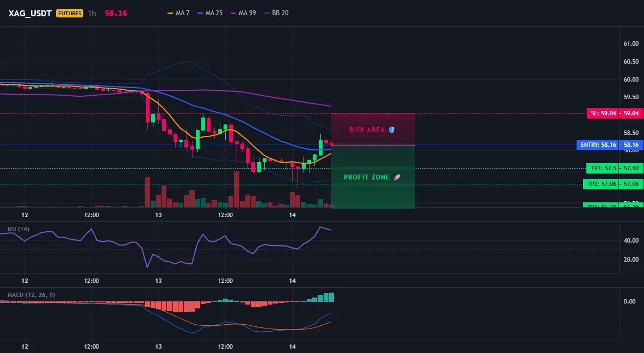This screenshot has height=353, width=644.
Task: Click the 61.00 price axis value
Action: pos(631,44)
